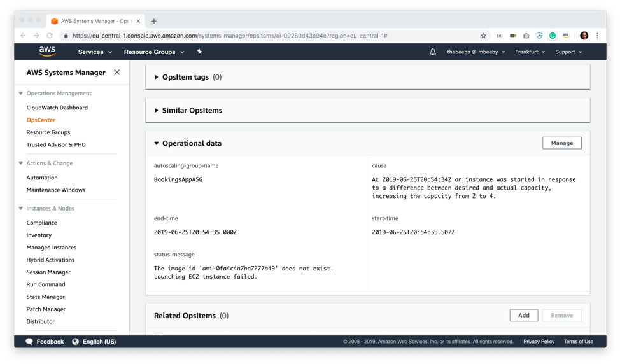Open the Feedback link in footer
620x364 pixels.
[50, 342]
